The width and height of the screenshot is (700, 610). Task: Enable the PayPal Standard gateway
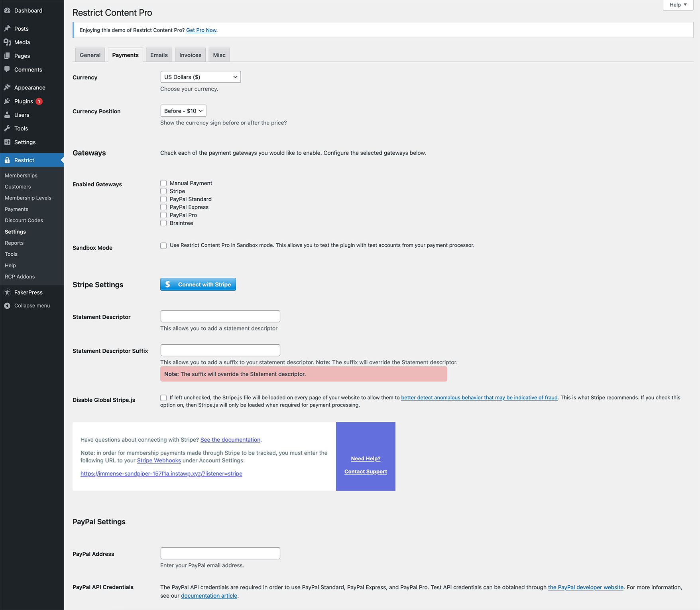click(163, 199)
